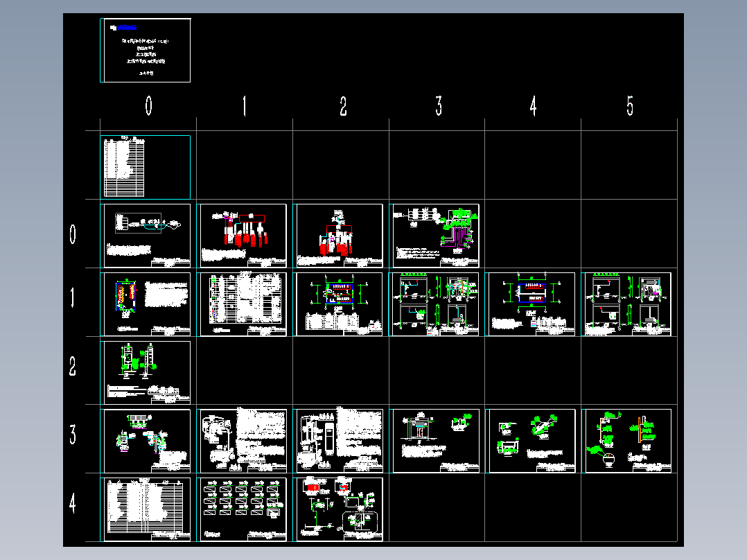This screenshot has width=747, height=560.
Task: Click the row label 4 on the left
Action: 72,503
